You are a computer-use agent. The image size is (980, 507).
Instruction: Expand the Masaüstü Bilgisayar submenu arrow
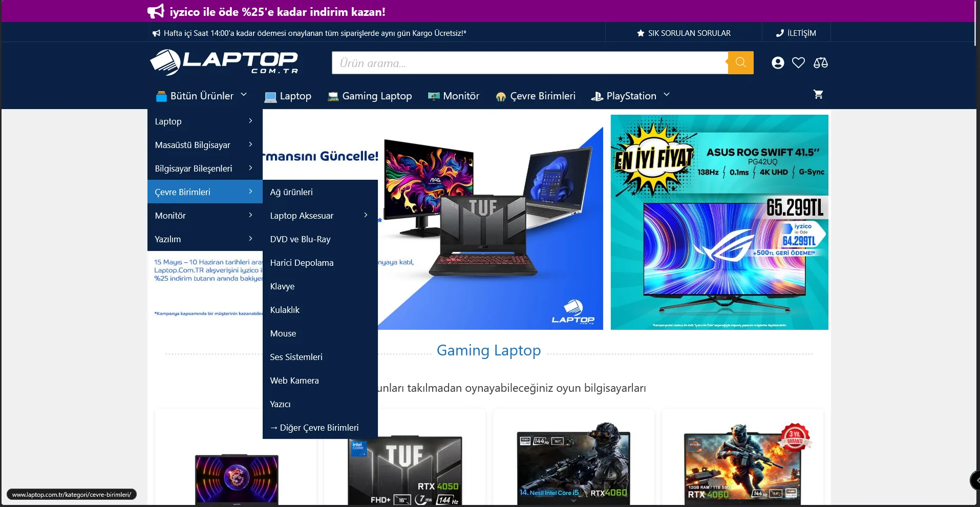250,144
